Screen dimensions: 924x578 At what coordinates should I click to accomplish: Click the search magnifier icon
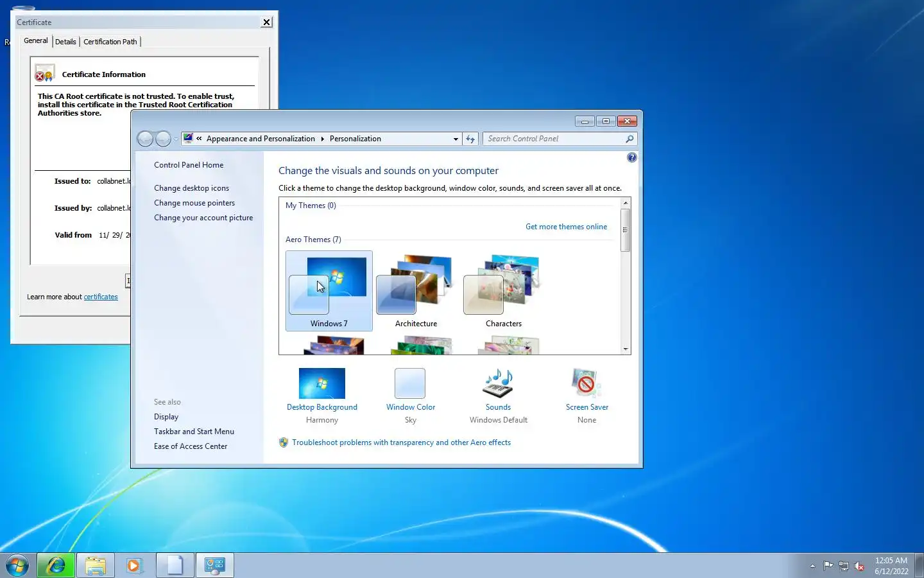[629, 139]
